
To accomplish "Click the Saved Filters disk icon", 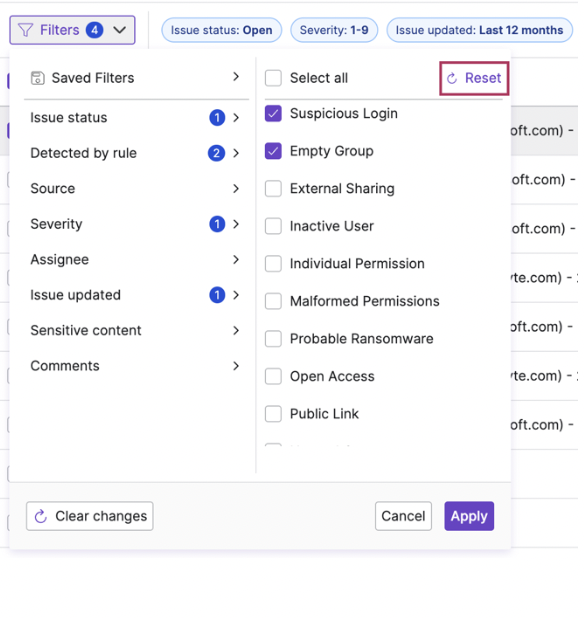I will pyautogui.click(x=38, y=78).
